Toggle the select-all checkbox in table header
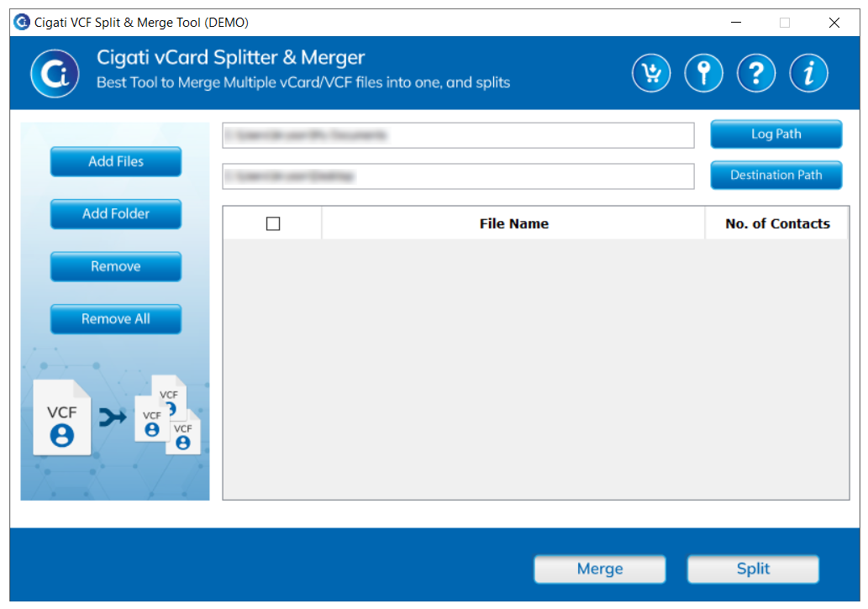Viewport: 868px width, 609px height. pyautogui.click(x=273, y=223)
